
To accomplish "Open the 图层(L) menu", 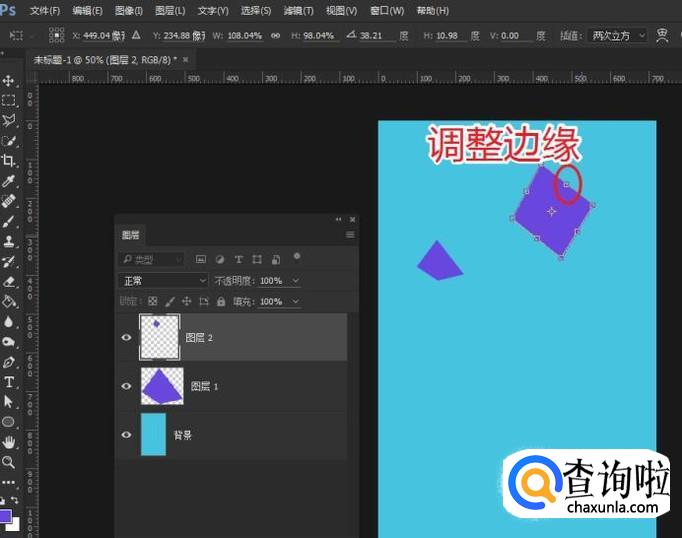I will (x=170, y=11).
